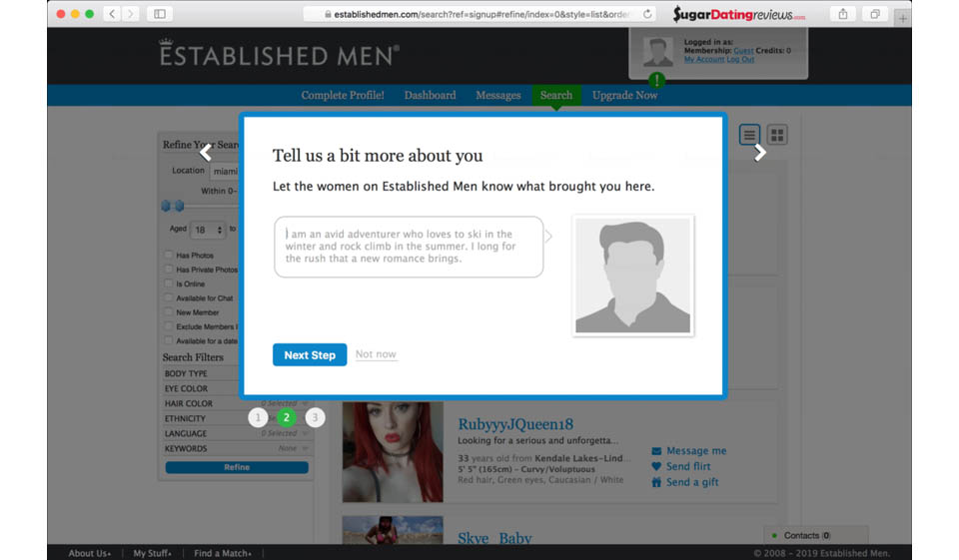The image size is (959, 560).
Task: Enable the Has Photos checkbox
Action: (x=169, y=256)
